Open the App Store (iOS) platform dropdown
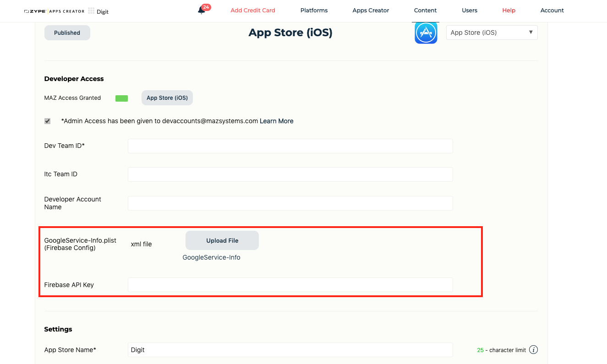607x364 pixels. point(492,33)
